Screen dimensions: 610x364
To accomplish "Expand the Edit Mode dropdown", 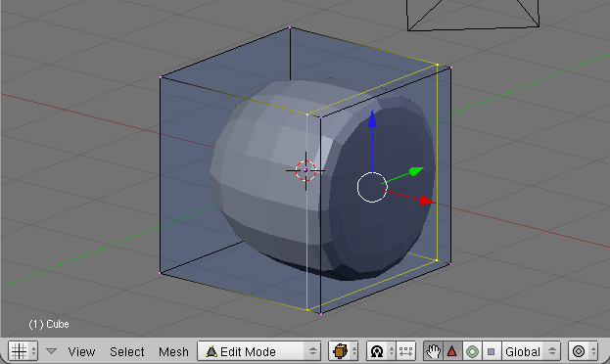I will coord(259,351).
